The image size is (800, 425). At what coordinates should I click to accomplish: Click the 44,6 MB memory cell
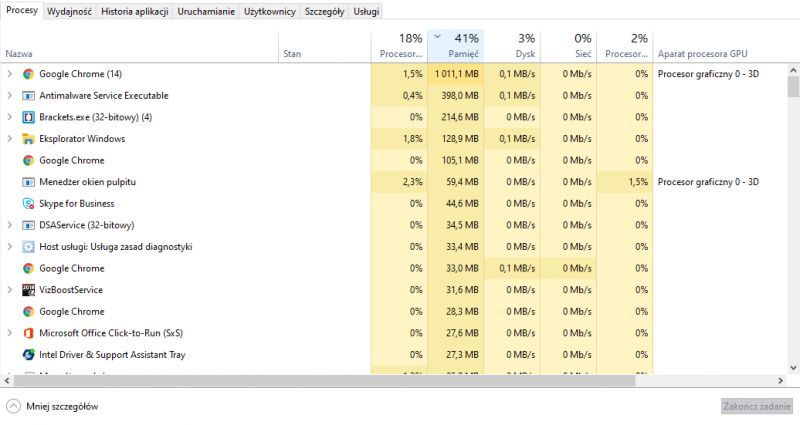(456, 204)
